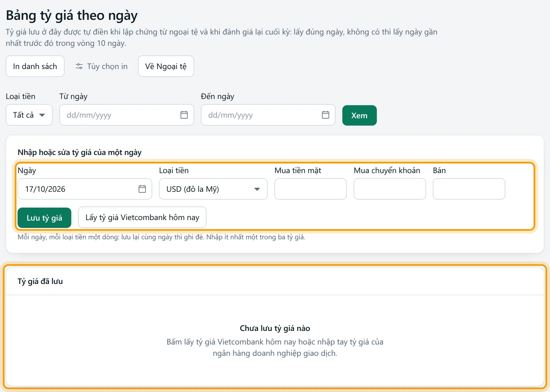Click the green Xem button
550x392 pixels.
click(x=360, y=115)
